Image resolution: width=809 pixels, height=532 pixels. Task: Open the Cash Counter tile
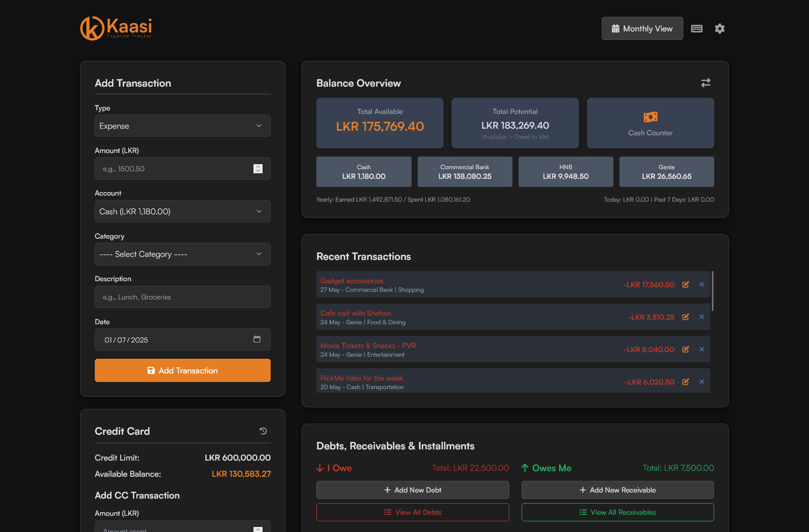coord(650,123)
